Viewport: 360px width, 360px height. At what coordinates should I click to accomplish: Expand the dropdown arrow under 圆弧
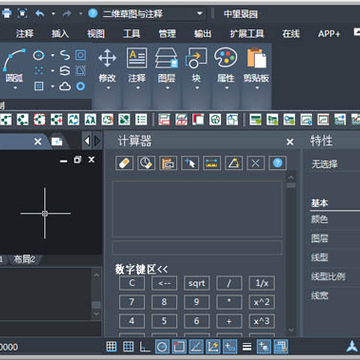click(15, 88)
